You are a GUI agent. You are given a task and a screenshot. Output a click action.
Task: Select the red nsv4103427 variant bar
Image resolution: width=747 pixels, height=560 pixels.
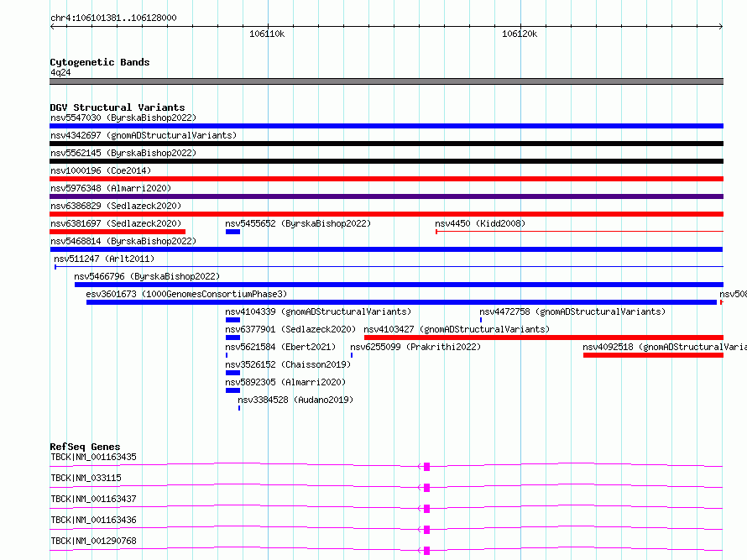544,338
